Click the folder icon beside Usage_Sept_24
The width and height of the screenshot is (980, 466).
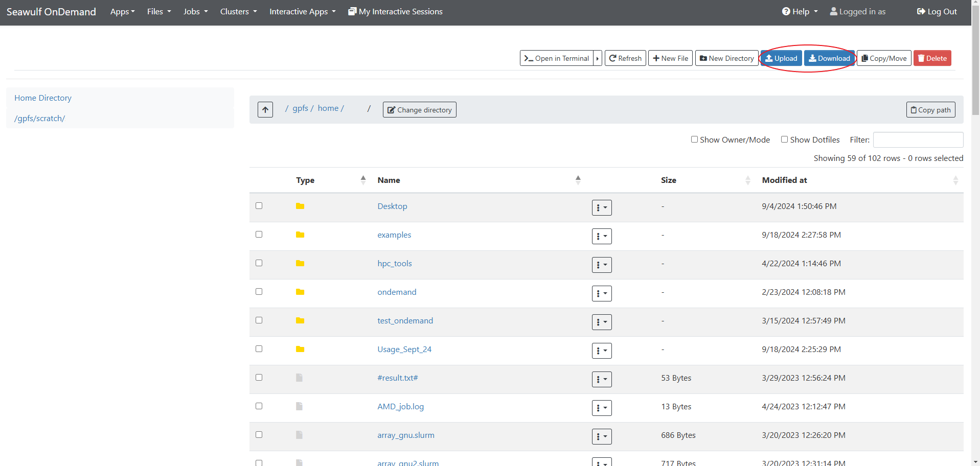click(300, 349)
